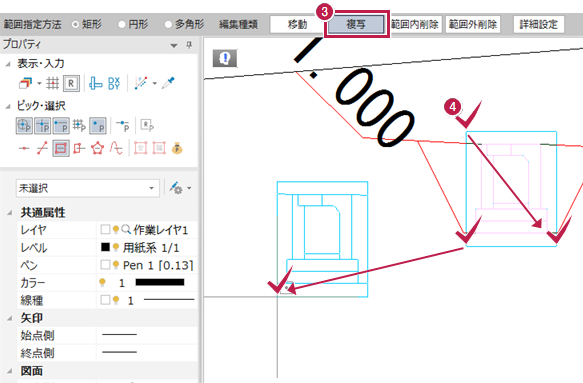This screenshot has height=383, width=583.
Task: Collapse the 共通属性 section
Action: tap(9, 213)
